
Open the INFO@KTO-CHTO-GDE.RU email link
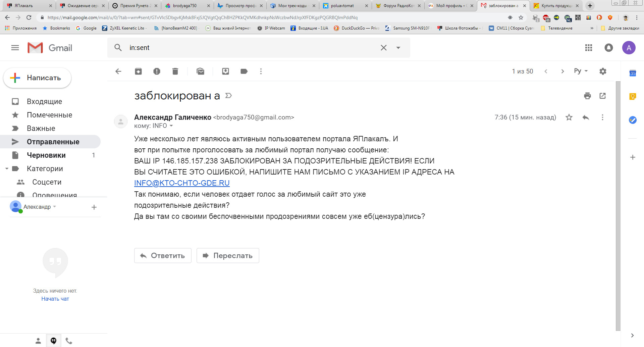point(182,183)
